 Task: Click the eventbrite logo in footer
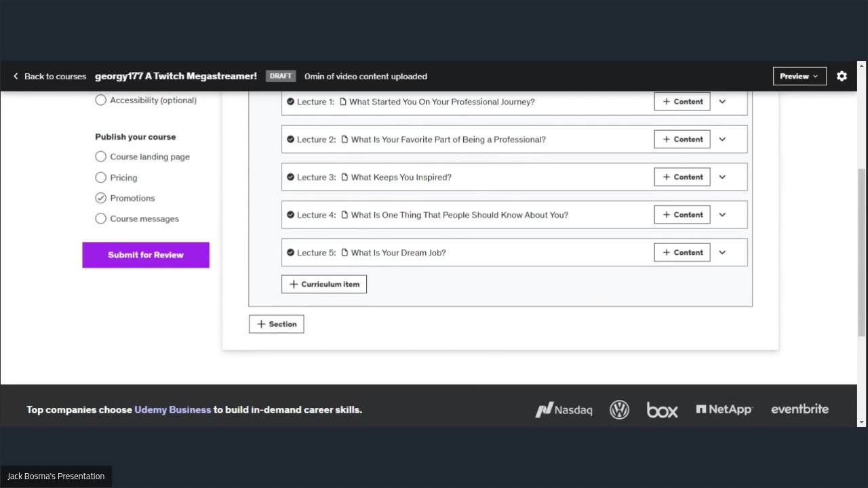pos(800,409)
